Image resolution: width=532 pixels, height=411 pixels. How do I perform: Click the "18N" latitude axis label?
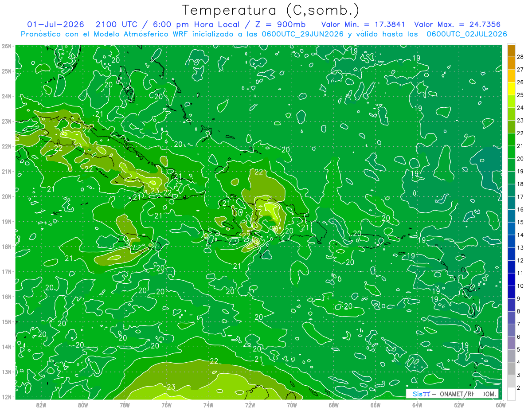6,247
